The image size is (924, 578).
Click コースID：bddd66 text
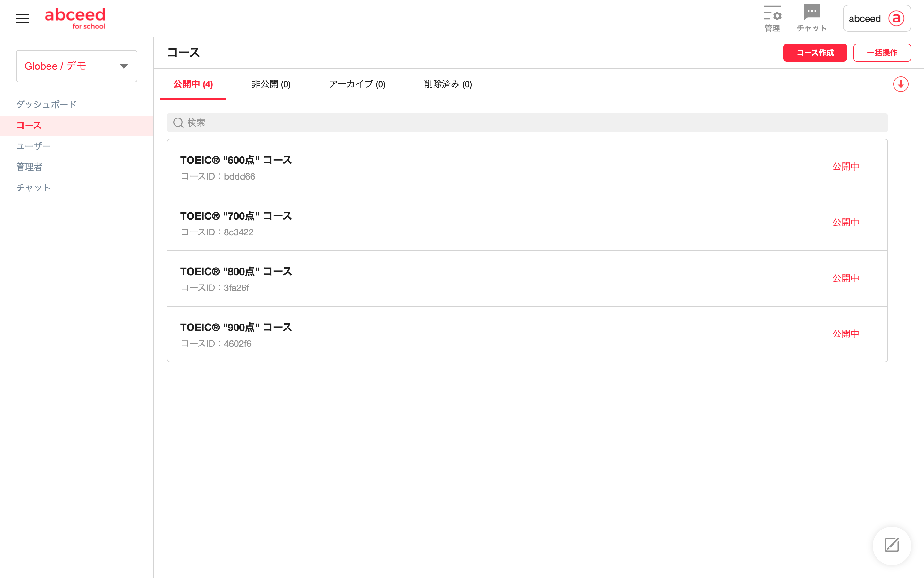[x=218, y=177]
